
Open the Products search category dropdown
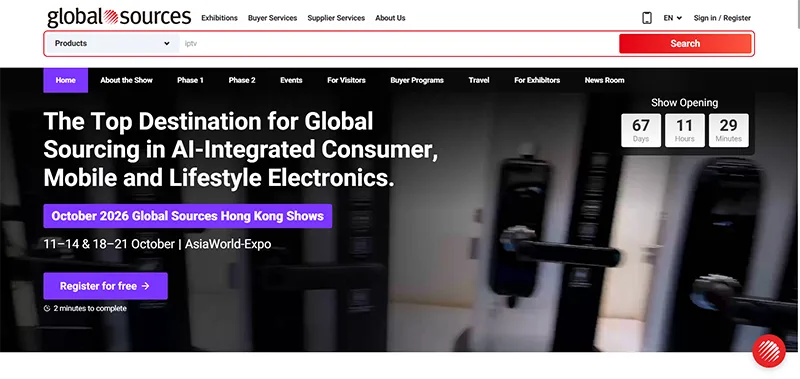point(112,43)
